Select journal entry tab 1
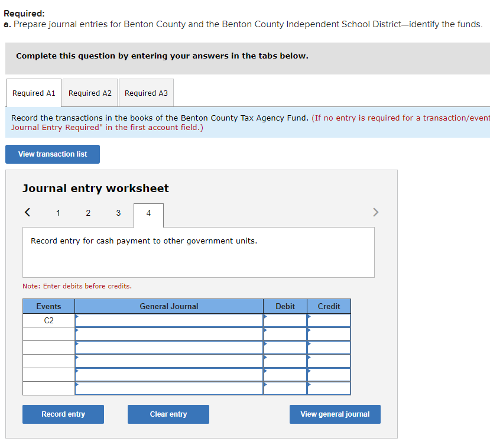The width and height of the screenshot is (490, 448). coord(58,213)
